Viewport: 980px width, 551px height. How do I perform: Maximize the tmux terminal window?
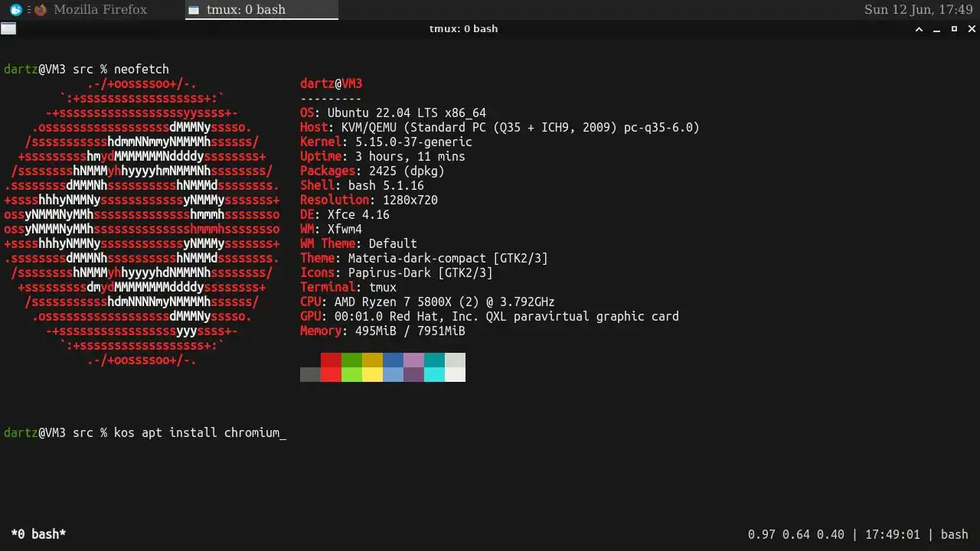point(954,29)
